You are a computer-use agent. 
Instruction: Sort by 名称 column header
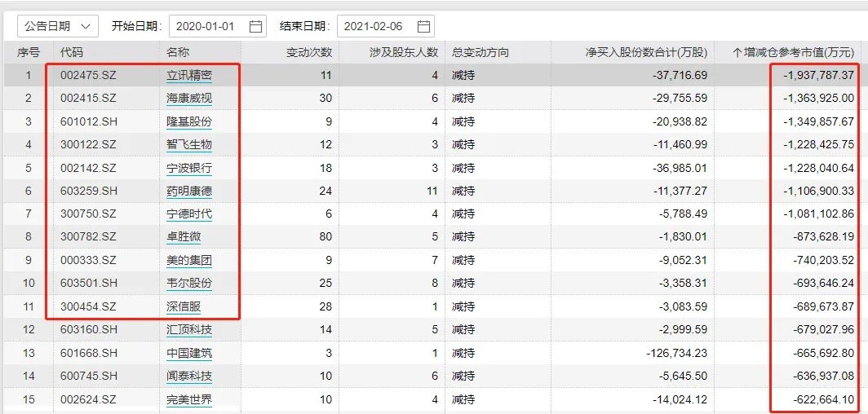pyautogui.click(x=178, y=52)
